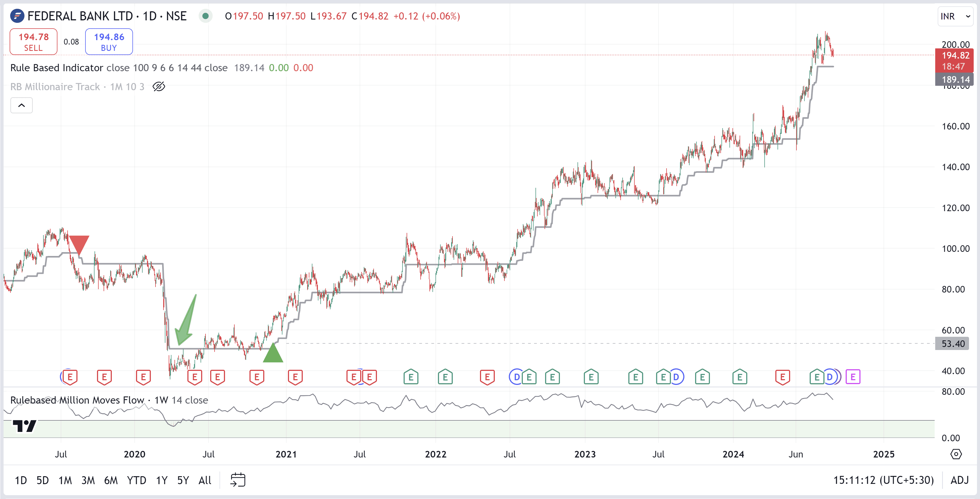Click the 160.00 price axis label
Screen dimensions: 980x499
[955, 126]
